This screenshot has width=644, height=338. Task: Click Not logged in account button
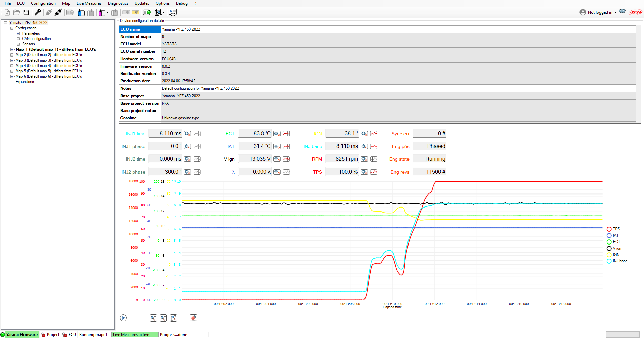tap(598, 12)
